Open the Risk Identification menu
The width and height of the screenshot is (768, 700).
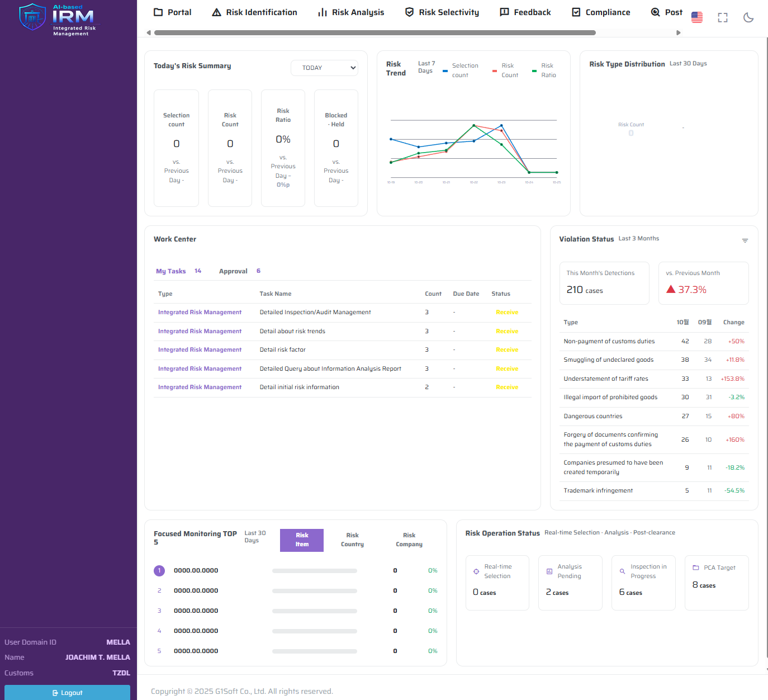(x=255, y=12)
